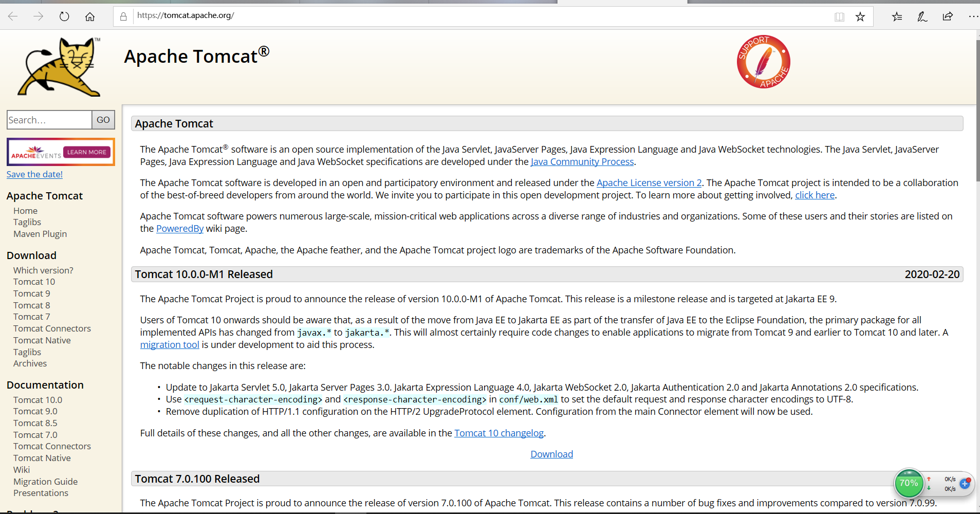The width and height of the screenshot is (980, 514).
Task: Open Tomcat 10.0 documentation
Action: [38, 400]
